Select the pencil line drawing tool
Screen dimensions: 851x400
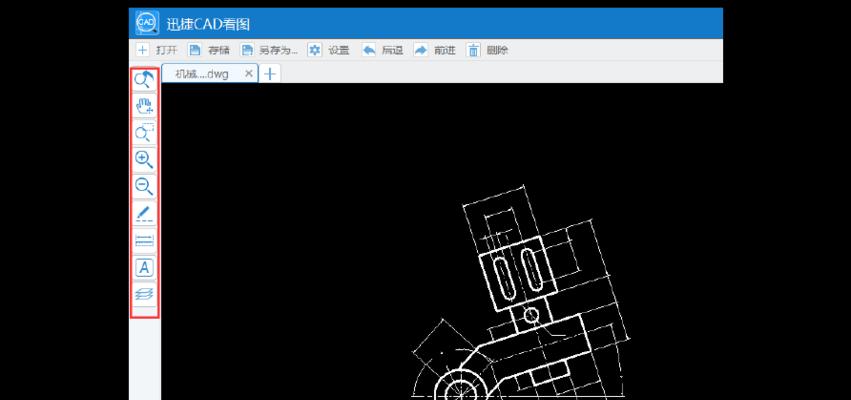coord(144,214)
